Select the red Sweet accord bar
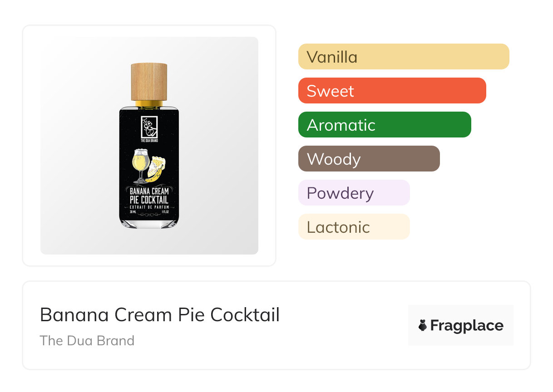The width and height of the screenshot is (553, 392). click(x=392, y=91)
